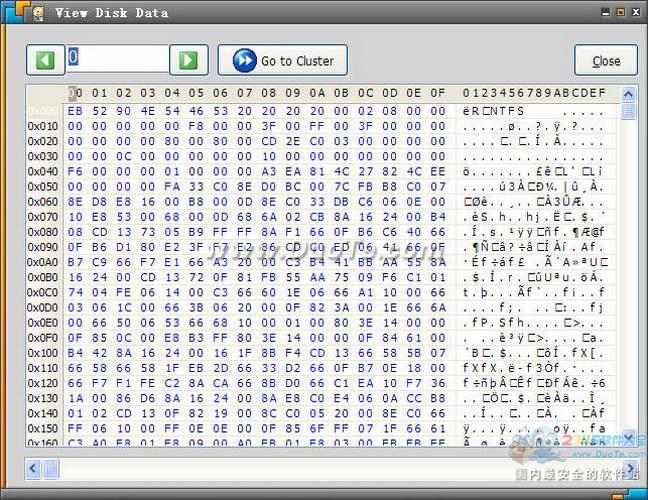Select the 0x030 row offset label
The height and width of the screenshot is (500, 648).
coord(43,156)
